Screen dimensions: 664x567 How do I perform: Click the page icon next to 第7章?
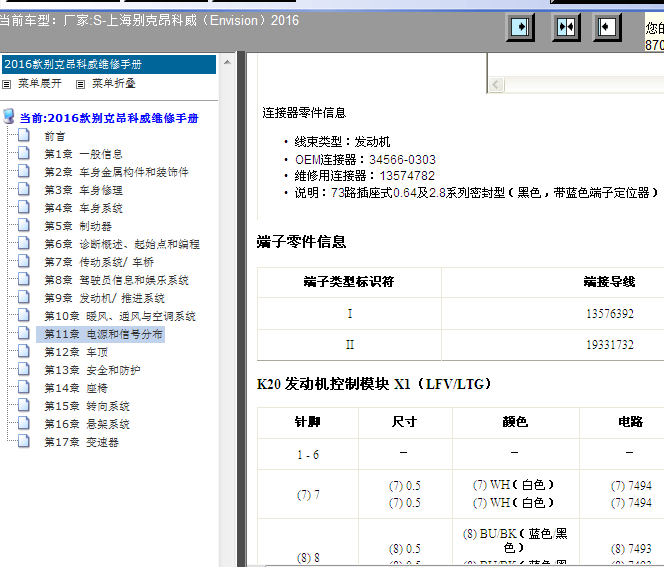[x=24, y=261]
